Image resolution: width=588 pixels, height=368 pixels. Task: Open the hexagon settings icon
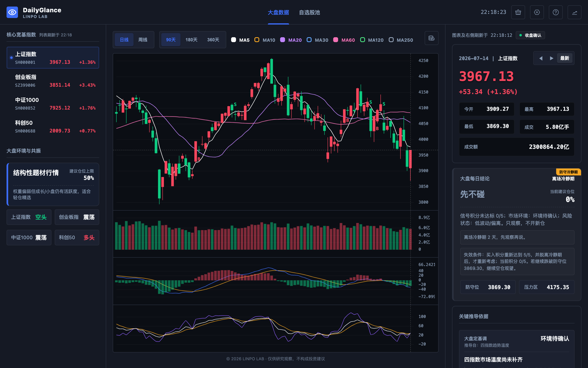pos(537,12)
